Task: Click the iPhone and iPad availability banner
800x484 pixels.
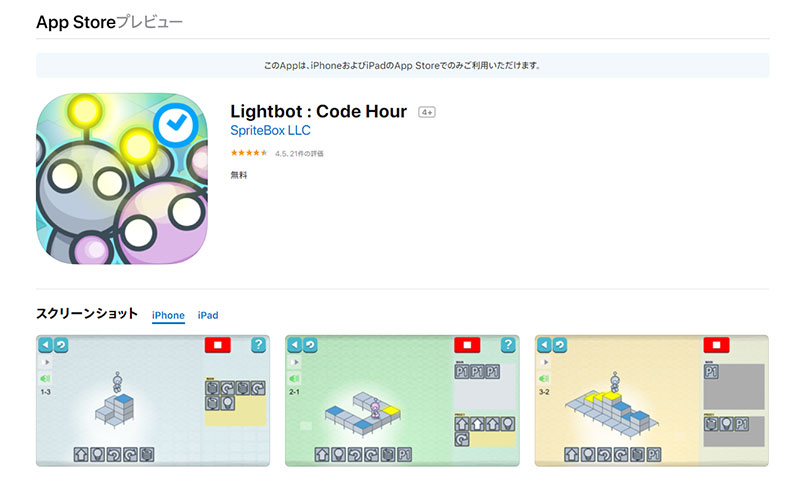Action: pyautogui.click(x=403, y=65)
